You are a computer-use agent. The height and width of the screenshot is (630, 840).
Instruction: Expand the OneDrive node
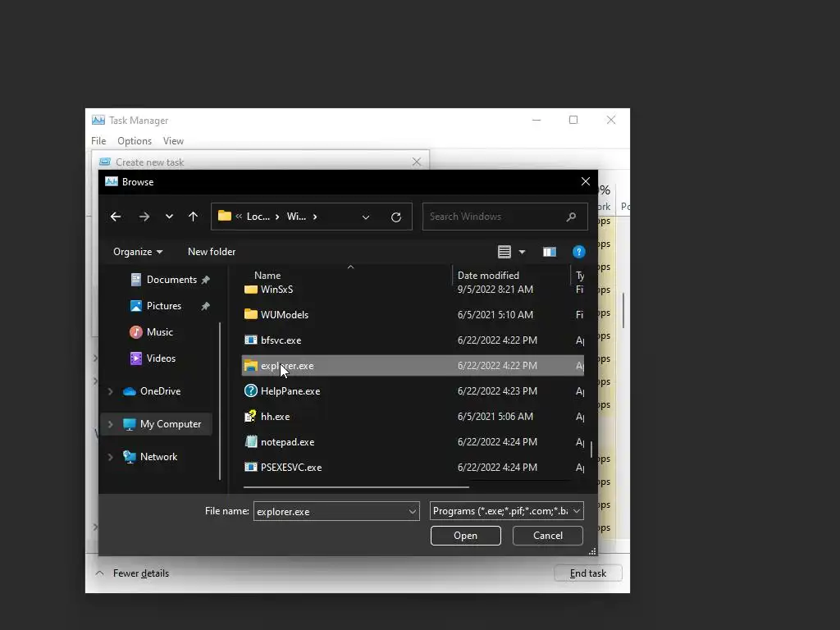pos(111,391)
